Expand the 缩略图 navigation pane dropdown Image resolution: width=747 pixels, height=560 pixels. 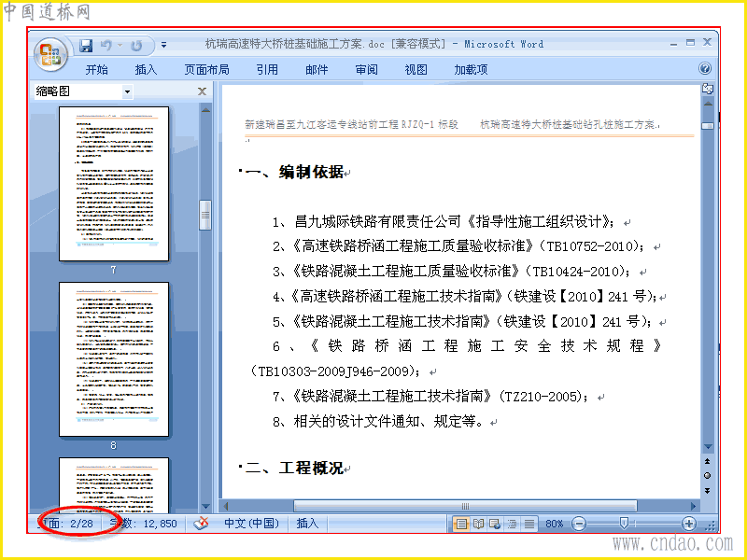(x=127, y=91)
